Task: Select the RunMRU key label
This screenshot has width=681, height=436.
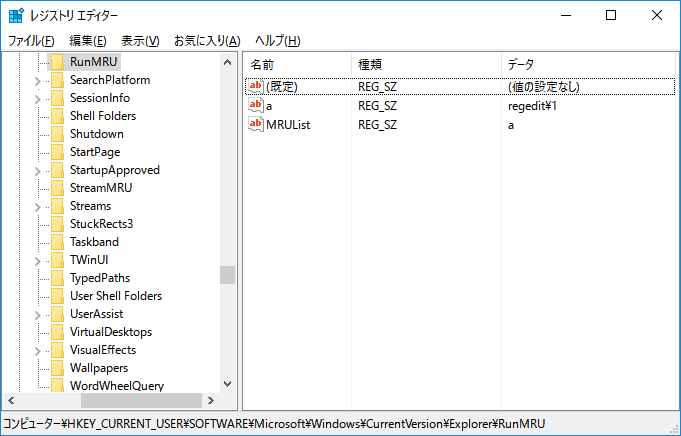Action: [94, 62]
